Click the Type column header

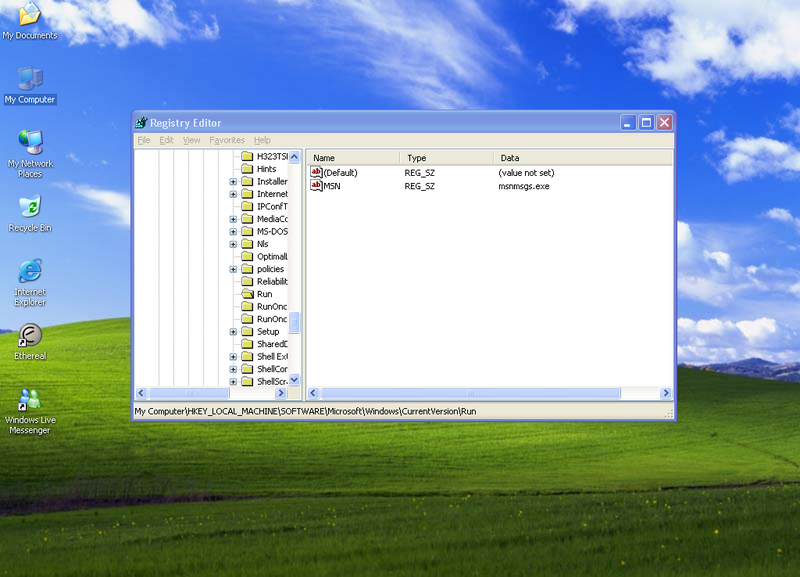pyautogui.click(x=446, y=158)
